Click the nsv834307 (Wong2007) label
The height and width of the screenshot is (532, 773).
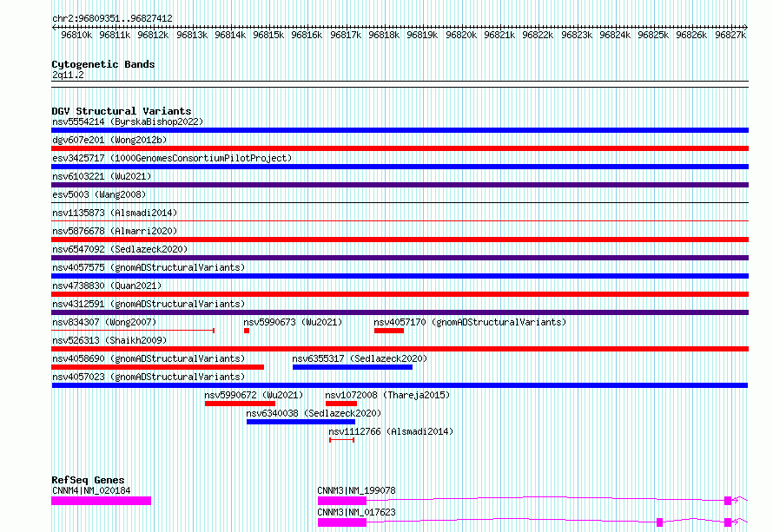coord(104,322)
